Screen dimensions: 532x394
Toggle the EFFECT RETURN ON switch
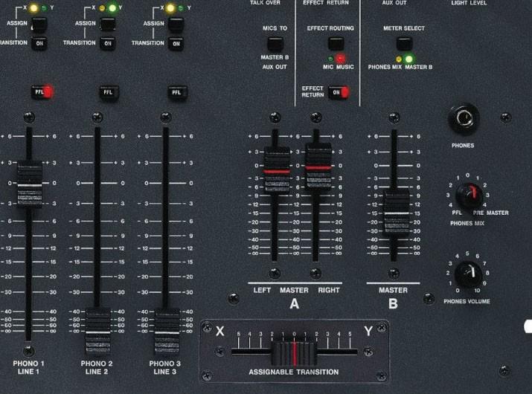pos(339,93)
